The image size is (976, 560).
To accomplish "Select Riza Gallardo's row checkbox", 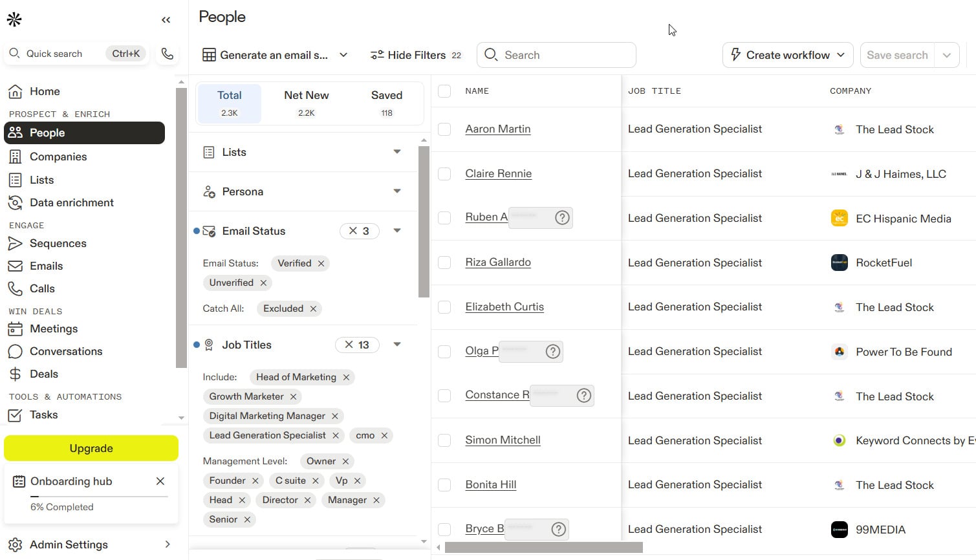I will click(444, 263).
